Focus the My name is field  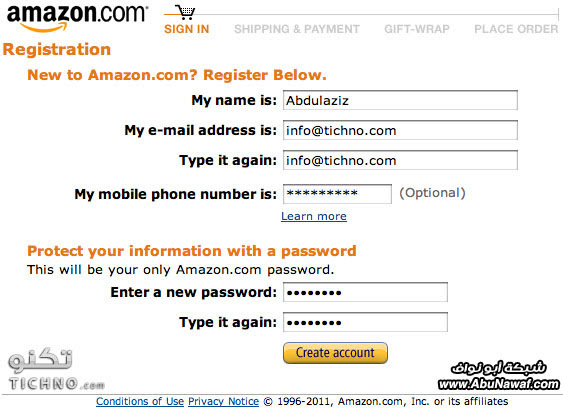(400, 100)
